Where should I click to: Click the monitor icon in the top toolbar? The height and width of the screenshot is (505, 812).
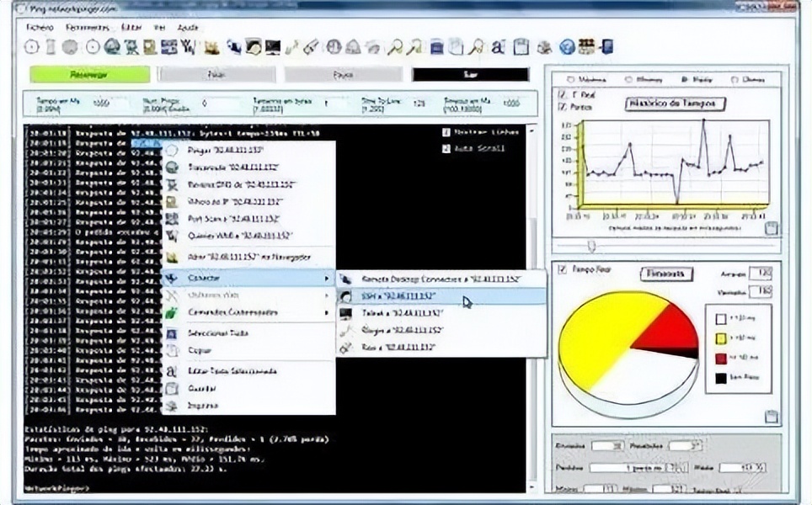[272, 47]
